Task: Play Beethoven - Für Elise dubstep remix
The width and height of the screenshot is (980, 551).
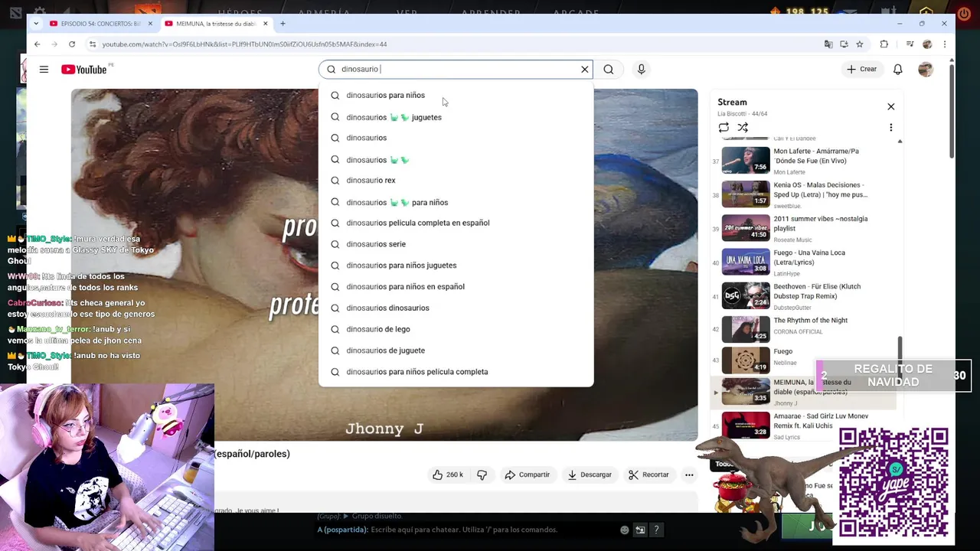Action: pos(802,296)
